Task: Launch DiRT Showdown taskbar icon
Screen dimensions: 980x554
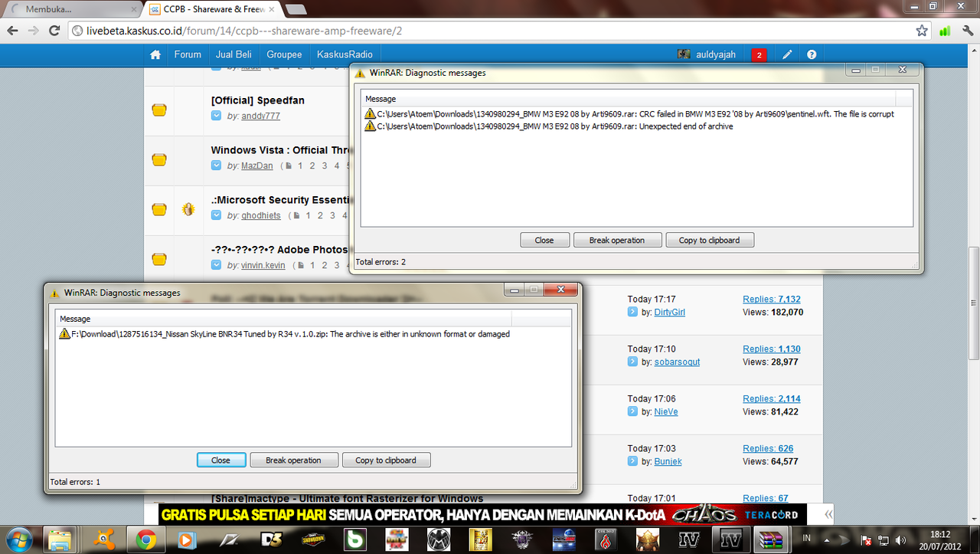Action: [313, 539]
